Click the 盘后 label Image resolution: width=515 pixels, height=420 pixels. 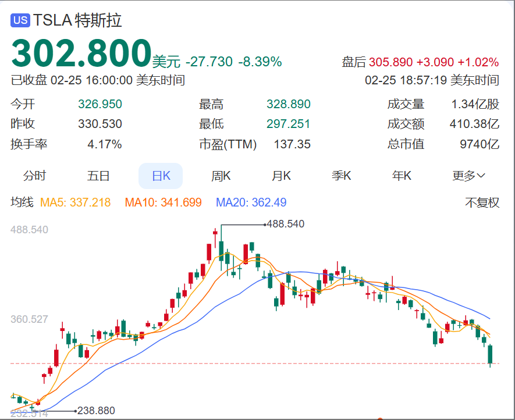354,62
